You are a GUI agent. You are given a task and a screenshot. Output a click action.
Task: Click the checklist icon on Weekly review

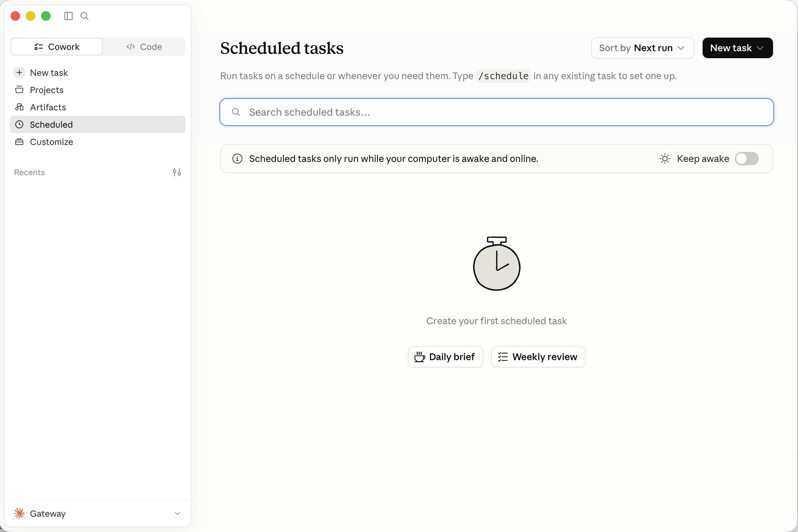tap(503, 356)
